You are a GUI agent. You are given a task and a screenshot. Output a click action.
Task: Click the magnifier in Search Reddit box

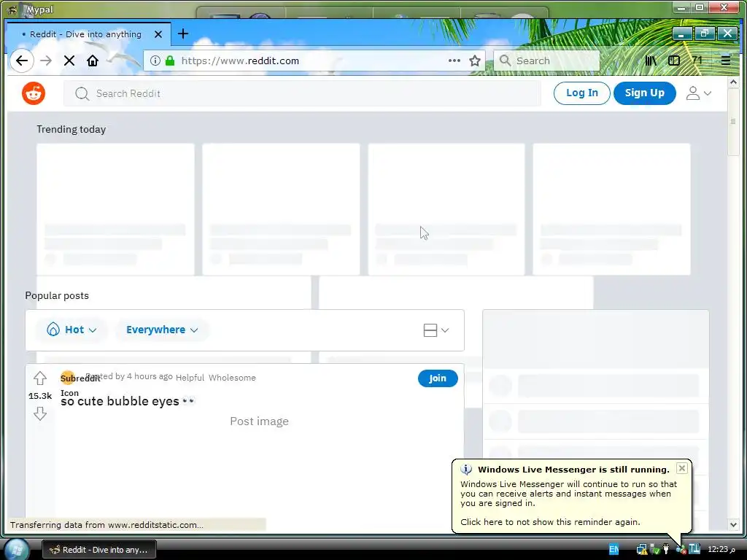[x=82, y=93]
